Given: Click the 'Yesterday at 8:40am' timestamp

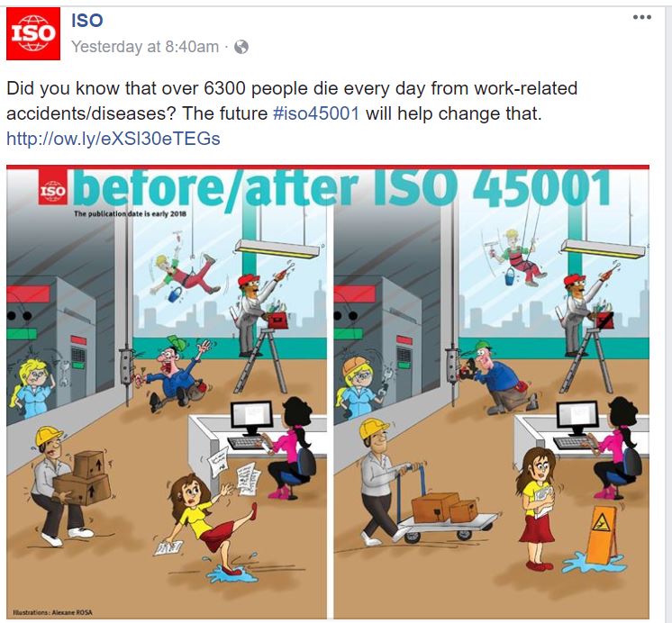Looking at the screenshot, I should 145,46.
